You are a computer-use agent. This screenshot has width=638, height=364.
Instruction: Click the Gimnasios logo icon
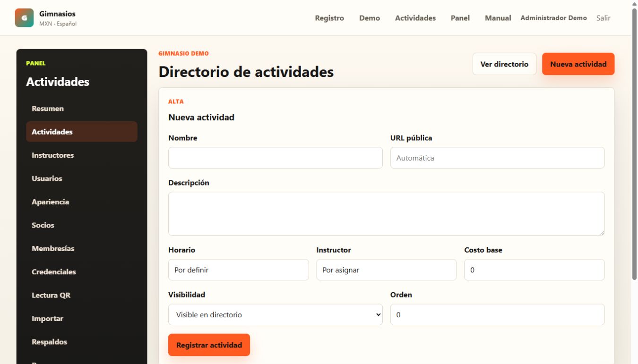pos(24,18)
